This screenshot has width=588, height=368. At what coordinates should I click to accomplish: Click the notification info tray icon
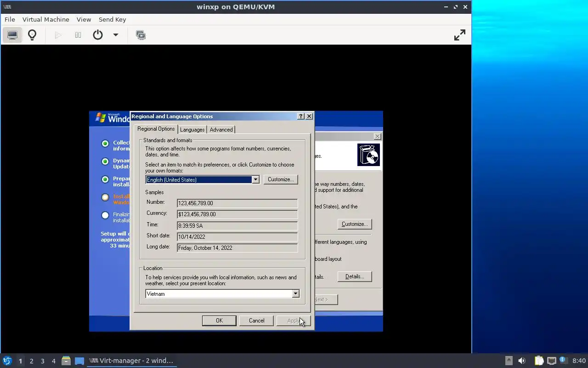tap(563, 360)
